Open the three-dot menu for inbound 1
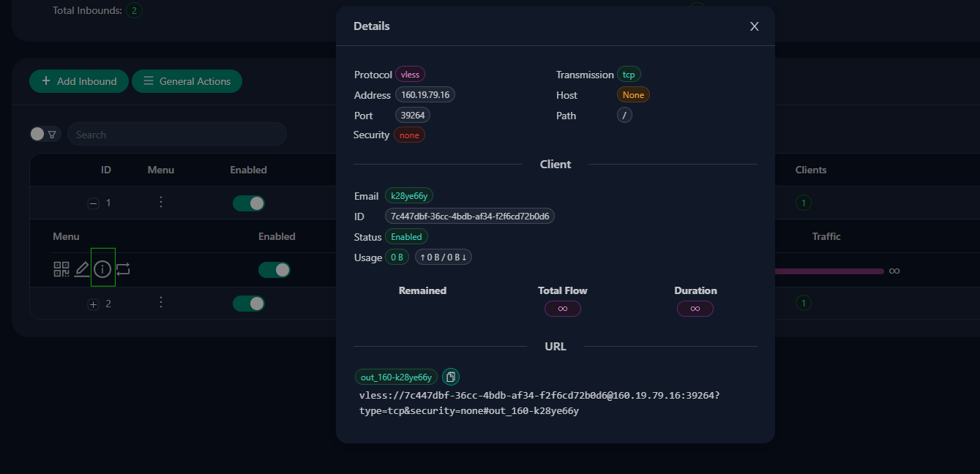Image resolution: width=980 pixels, height=474 pixels. point(161,203)
